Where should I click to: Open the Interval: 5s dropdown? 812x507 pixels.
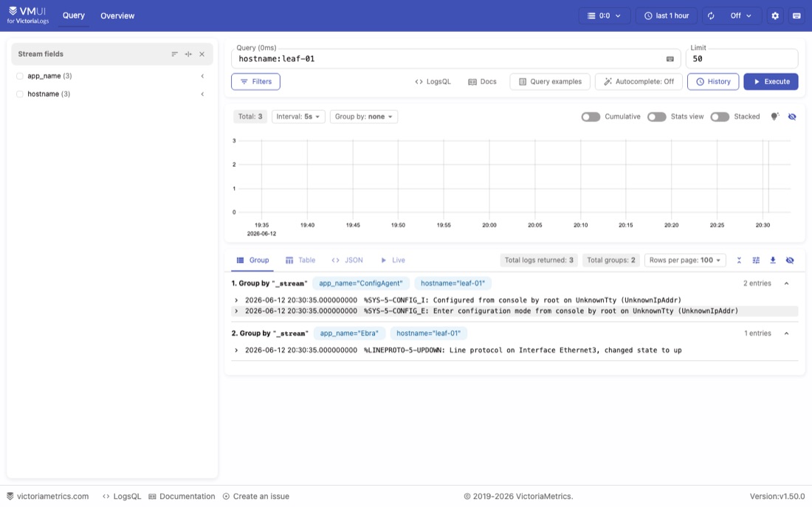point(298,117)
